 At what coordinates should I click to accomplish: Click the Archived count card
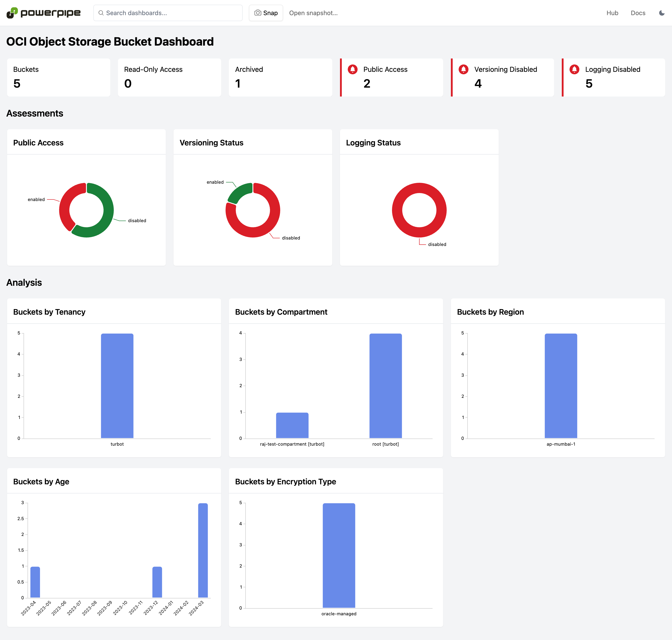coord(280,77)
